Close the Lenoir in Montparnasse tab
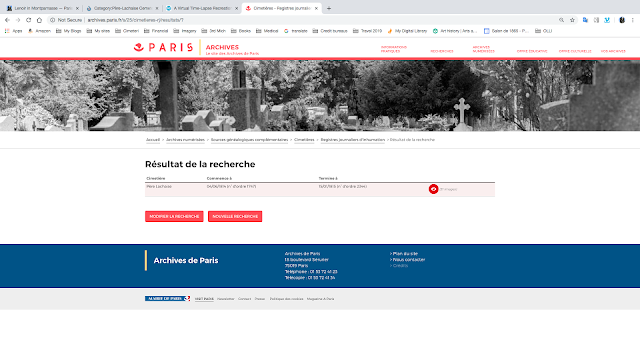The height and width of the screenshot is (360, 640). coord(77,8)
